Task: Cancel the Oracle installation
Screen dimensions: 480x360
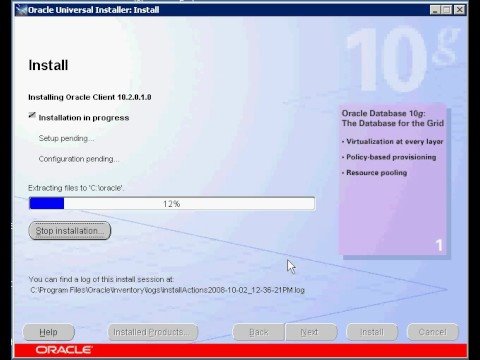Action: (433, 332)
